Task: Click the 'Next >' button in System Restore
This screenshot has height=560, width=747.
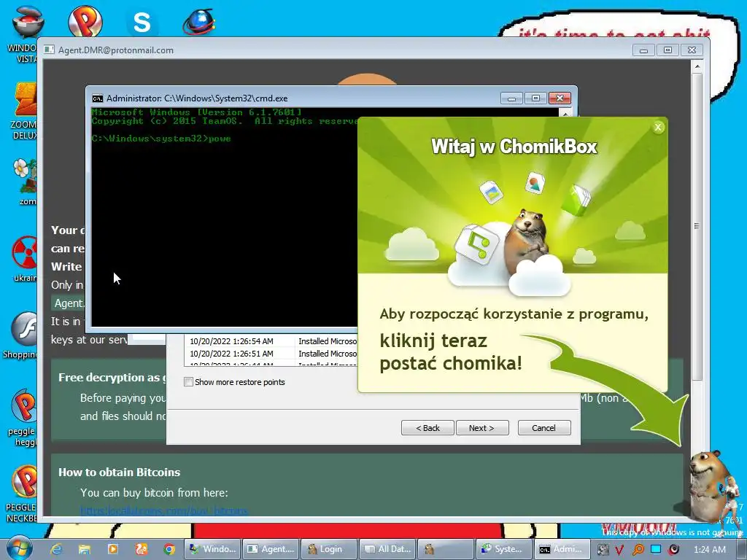Action: pos(482,427)
